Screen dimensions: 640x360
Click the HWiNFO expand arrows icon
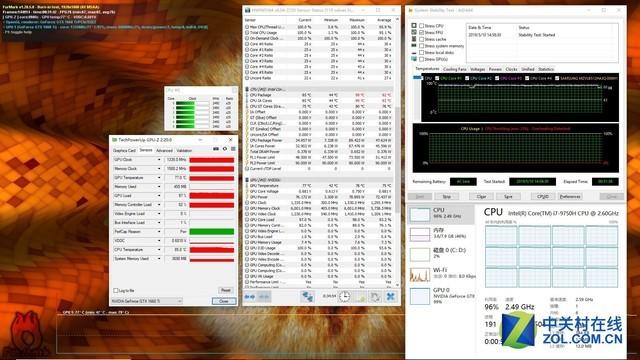coord(250,297)
